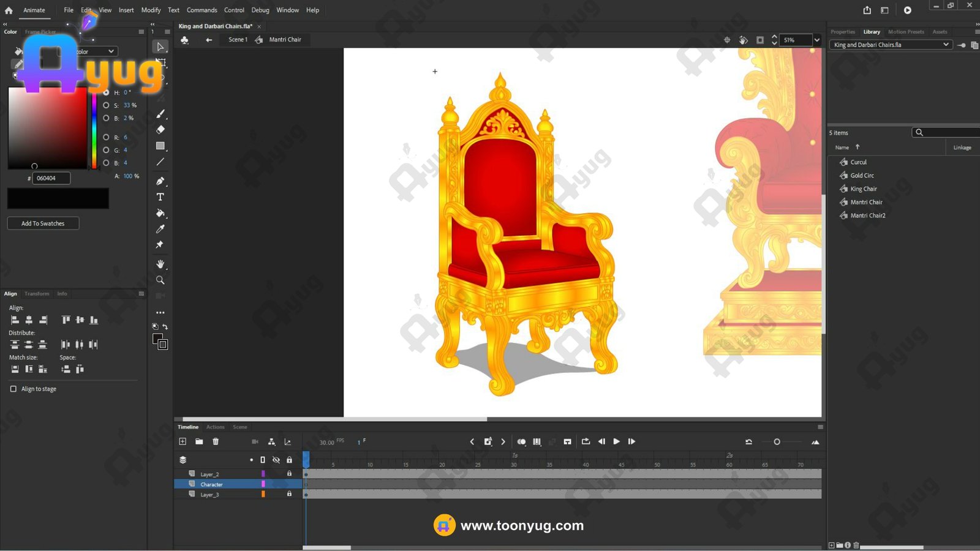The image size is (980, 551).
Task: Click Add To Swatches button
Action: [x=43, y=223]
